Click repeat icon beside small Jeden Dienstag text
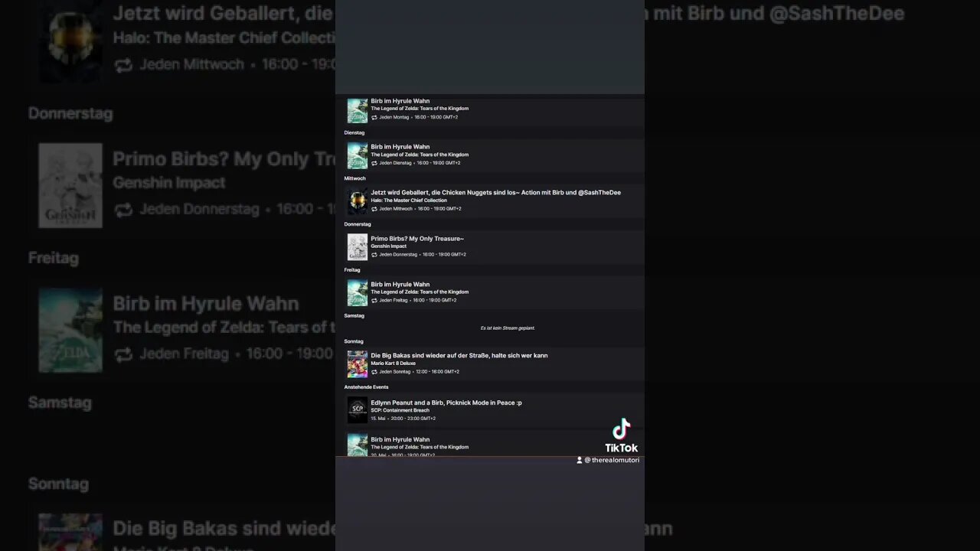This screenshot has height=551, width=980. click(x=374, y=163)
